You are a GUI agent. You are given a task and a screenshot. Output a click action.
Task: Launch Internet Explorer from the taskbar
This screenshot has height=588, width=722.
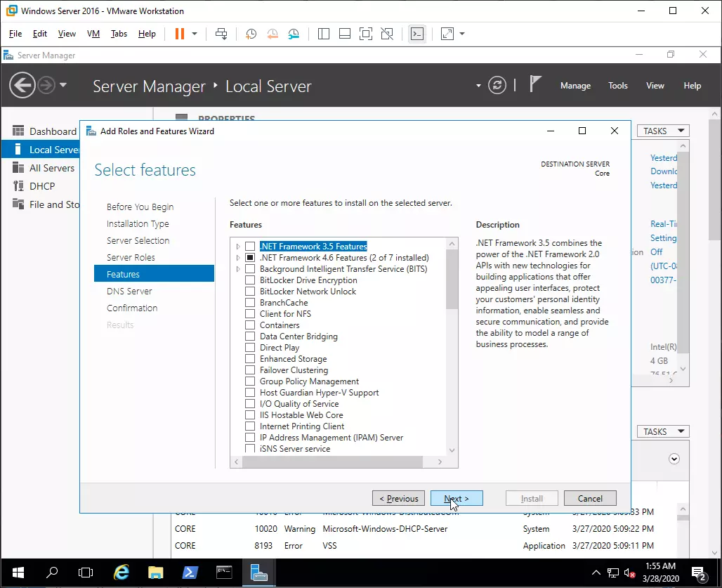[121, 573]
